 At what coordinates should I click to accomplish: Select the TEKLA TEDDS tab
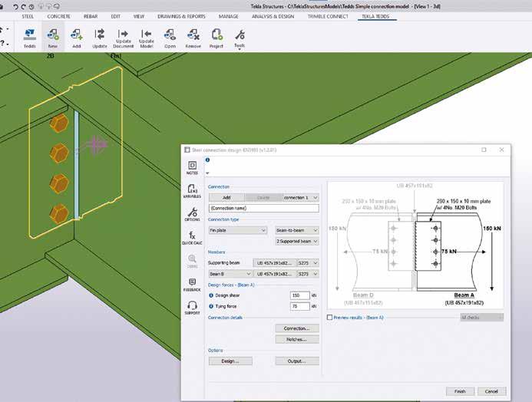pos(375,16)
